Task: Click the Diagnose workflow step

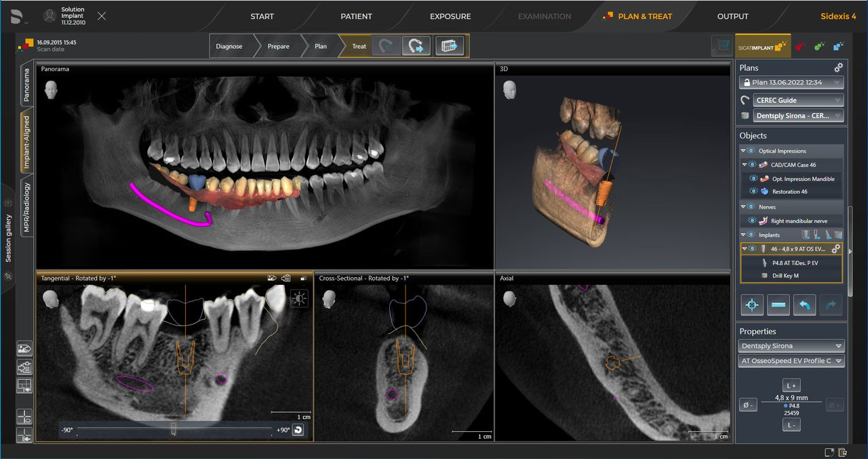Action: (231, 46)
